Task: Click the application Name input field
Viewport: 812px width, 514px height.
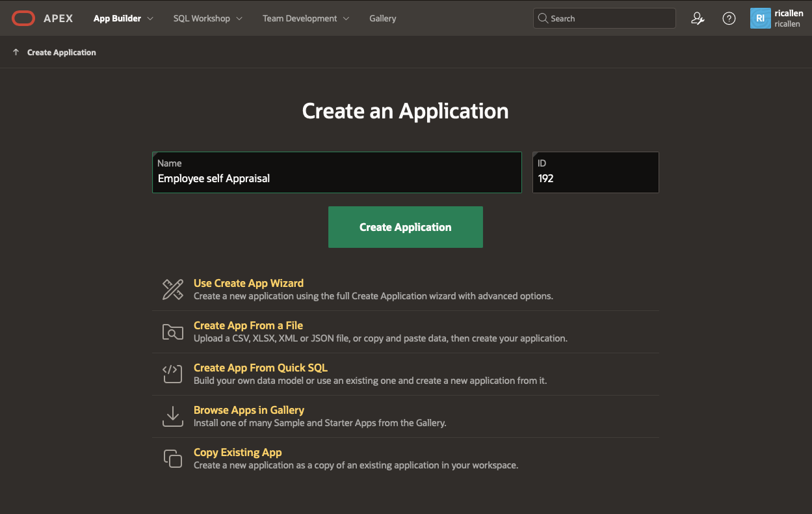Action: pyautogui.click(x=337, y=178)
